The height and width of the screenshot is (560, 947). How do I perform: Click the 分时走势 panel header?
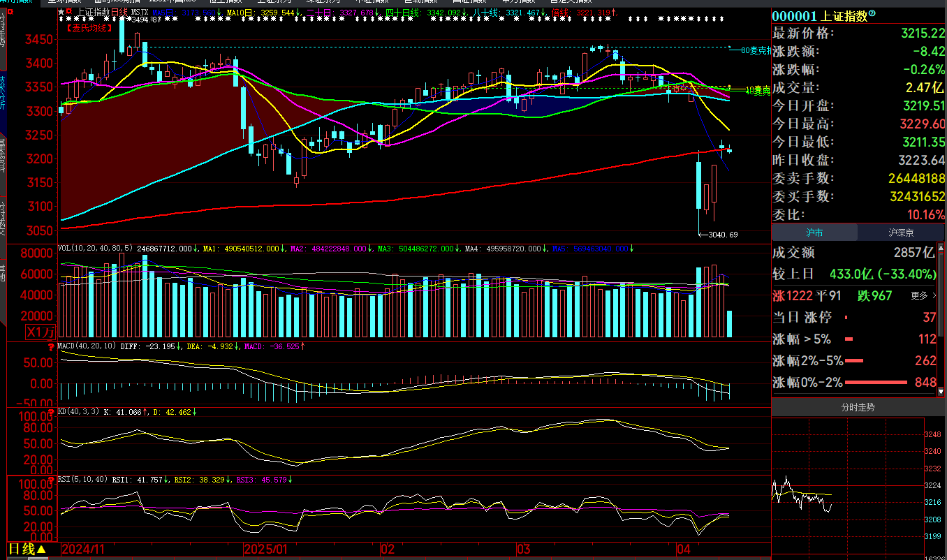click(857, 407)
